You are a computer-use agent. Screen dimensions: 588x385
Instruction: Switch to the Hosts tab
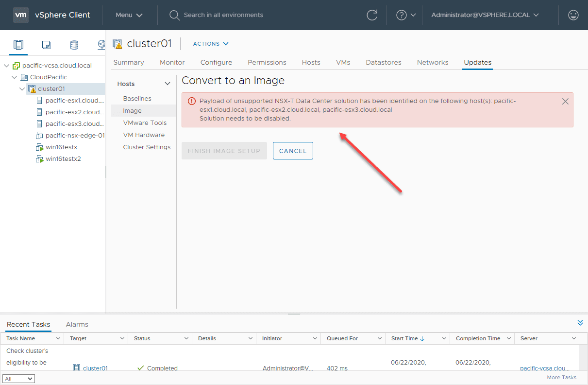click(x=311, y=62)
